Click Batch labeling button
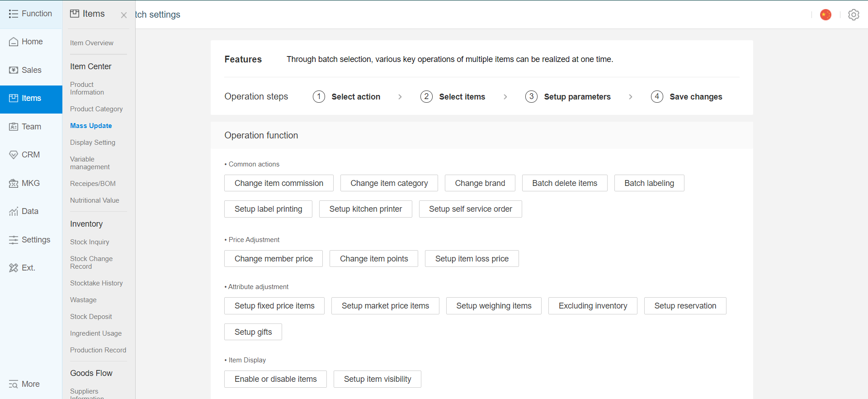The image size is (868, 399). [x=649, y=183]
